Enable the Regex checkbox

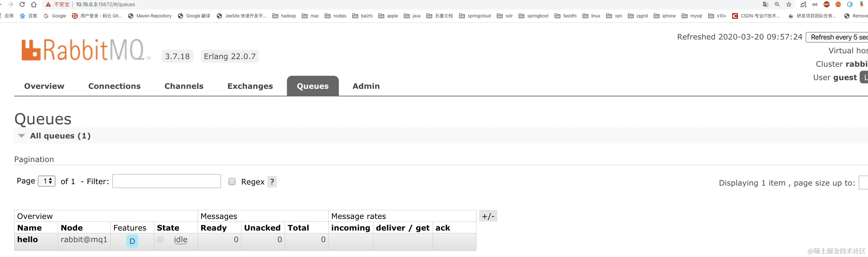(x=232, y=182)
